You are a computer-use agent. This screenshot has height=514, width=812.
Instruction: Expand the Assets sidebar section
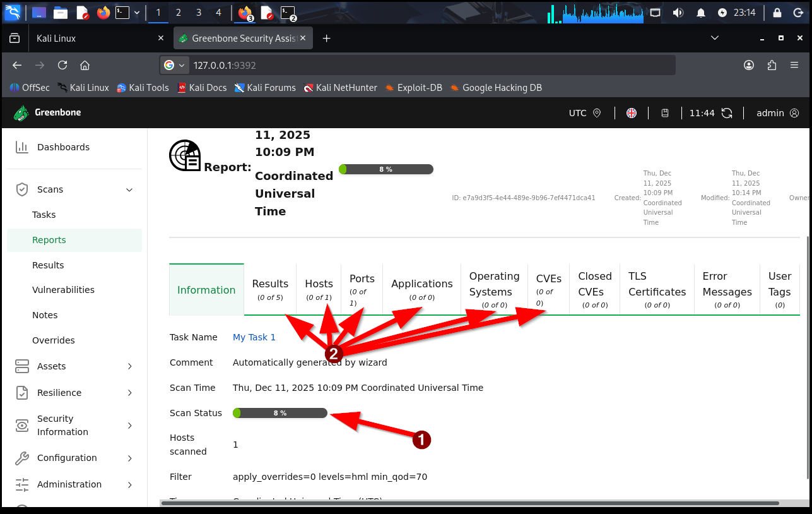tap(130, 366)
